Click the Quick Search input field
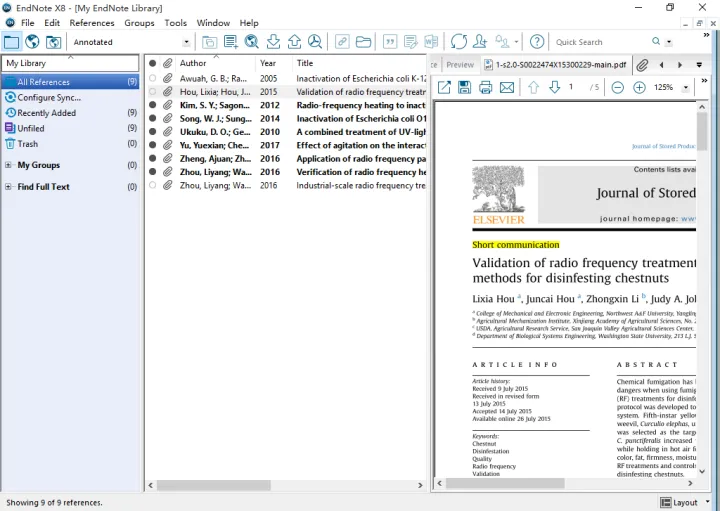This screenshot has width=720, height=511. point(602,42)
